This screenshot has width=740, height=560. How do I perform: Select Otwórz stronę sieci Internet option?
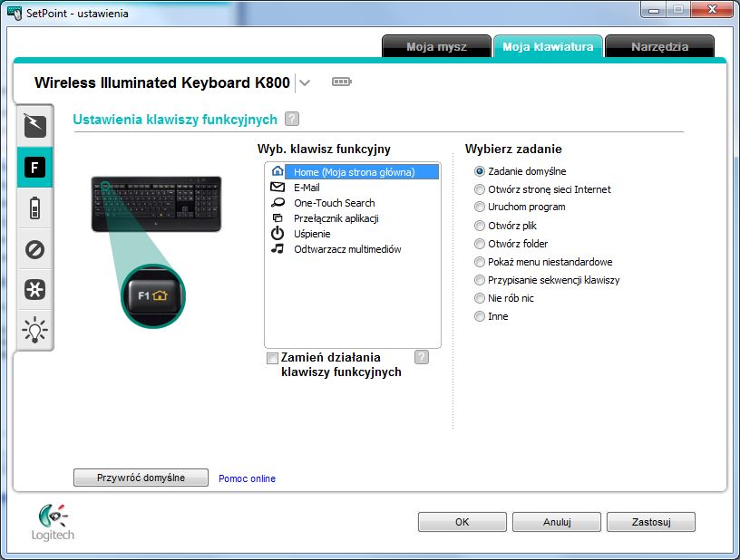480,189
